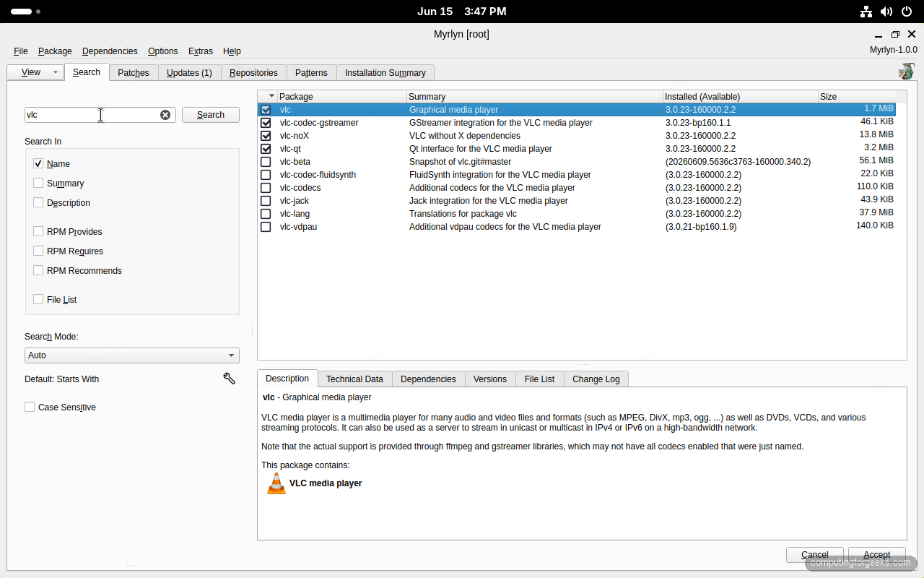Mark the vlc-codecs package checkbox
Image resolution: width=924 pixels, height=578 pixels.
coord(266,188)
